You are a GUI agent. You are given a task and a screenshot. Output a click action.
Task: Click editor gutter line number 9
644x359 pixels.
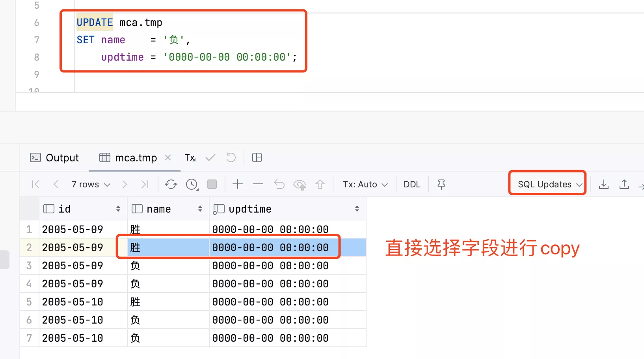(37, 74)
